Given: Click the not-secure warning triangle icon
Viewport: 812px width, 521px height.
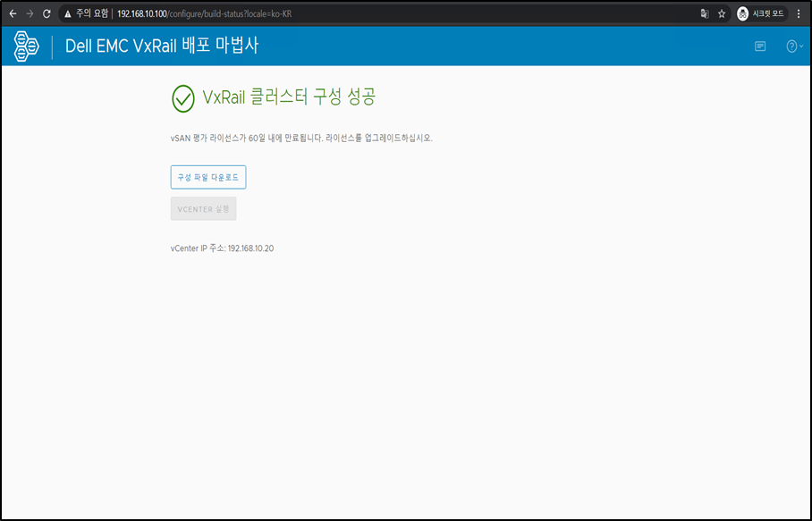Looking at the screenshot, I should click(67, 14).
